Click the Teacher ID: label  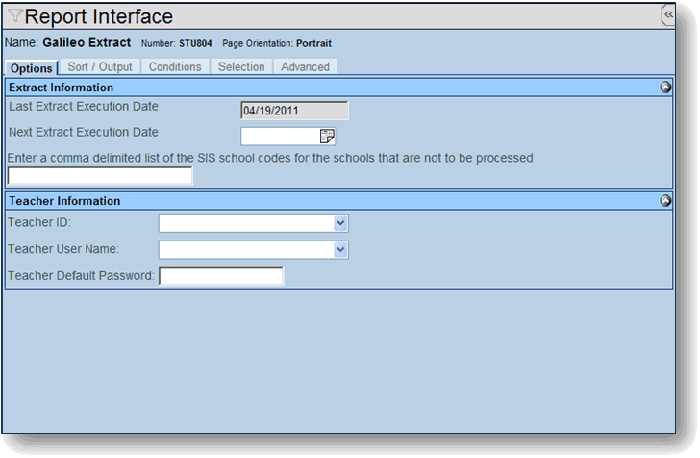pos(39,222)
